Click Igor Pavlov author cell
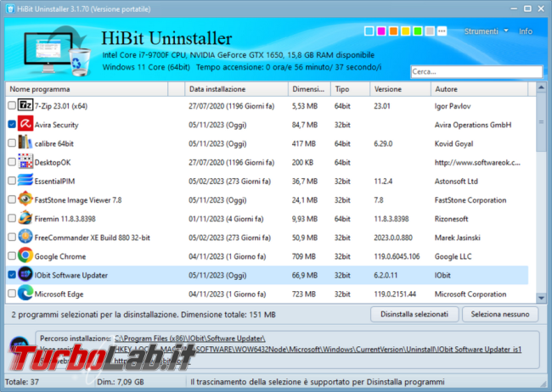Image resolution: width=552 pixels, height=392 pixels. click(x=453, y=106)
